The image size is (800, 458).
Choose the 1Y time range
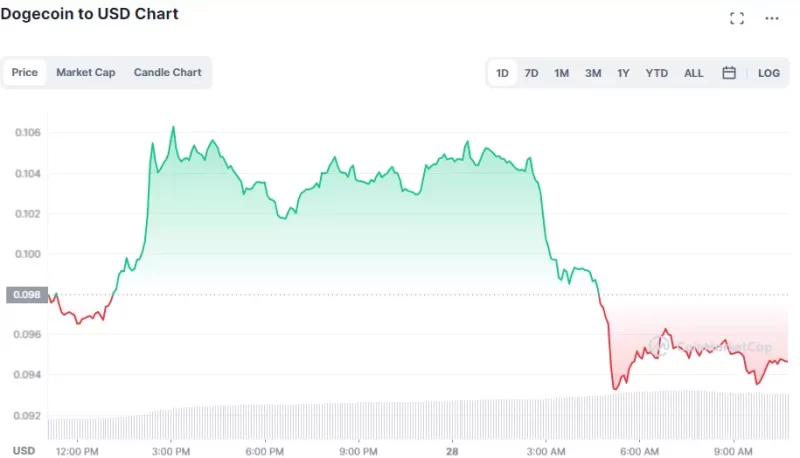point(624,73)
